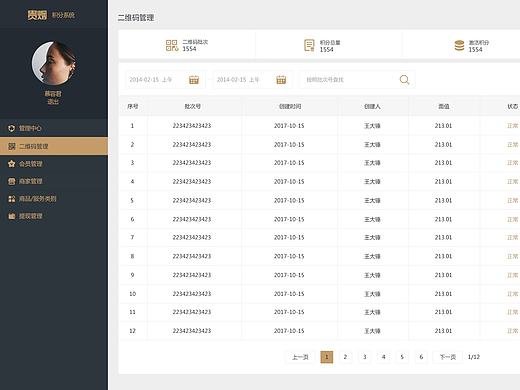The width and height of the screenshot is (520, 390).
Task: Click 正常 status in row 6
Action: click(513, 219)
